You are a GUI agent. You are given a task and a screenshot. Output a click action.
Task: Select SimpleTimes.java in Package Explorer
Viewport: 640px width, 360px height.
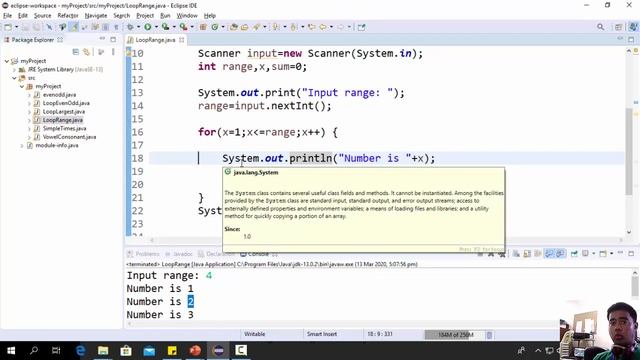[x=64, y=129]
